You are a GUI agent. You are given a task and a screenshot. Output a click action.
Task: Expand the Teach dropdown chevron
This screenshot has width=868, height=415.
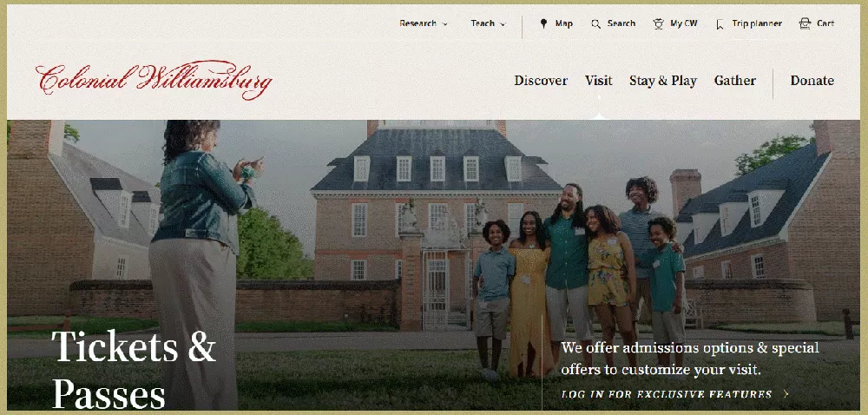tap(503, 24)
